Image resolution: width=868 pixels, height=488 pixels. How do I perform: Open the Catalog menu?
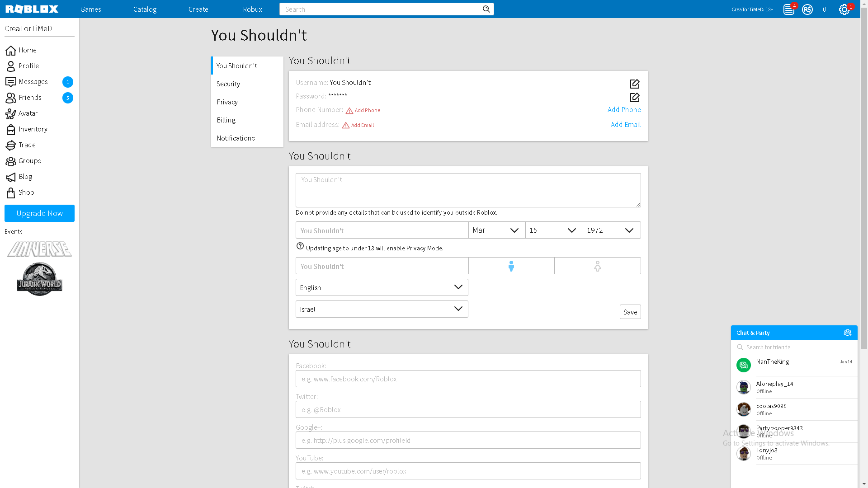point(145,9)
